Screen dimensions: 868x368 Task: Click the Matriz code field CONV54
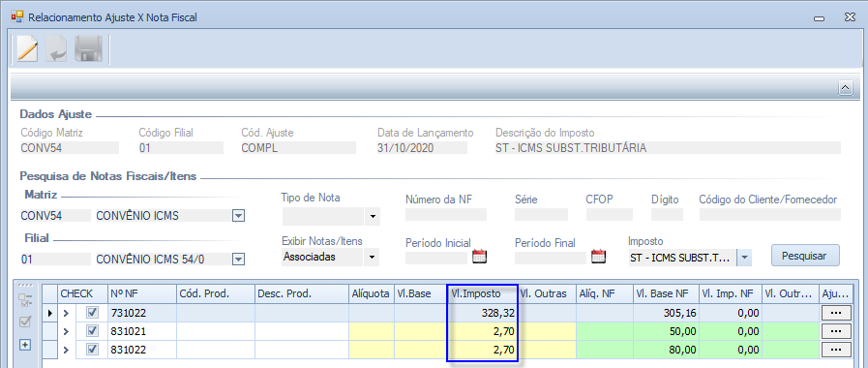point(55,216)
